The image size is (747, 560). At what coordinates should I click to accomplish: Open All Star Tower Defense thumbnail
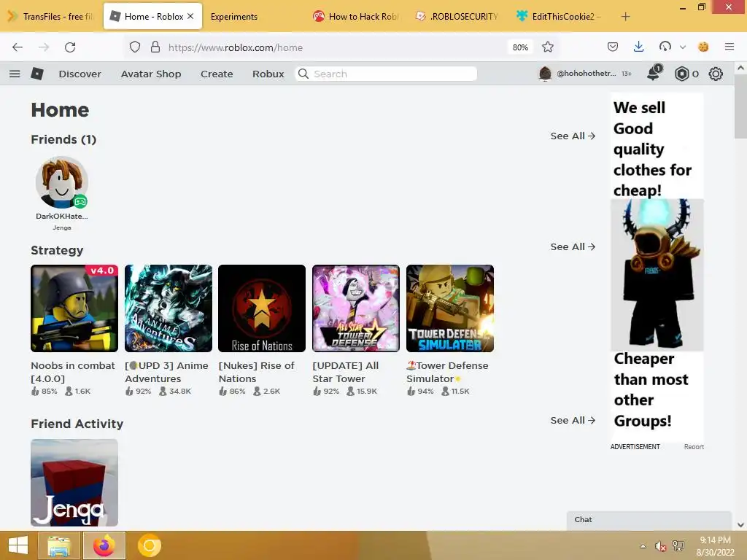356,308
